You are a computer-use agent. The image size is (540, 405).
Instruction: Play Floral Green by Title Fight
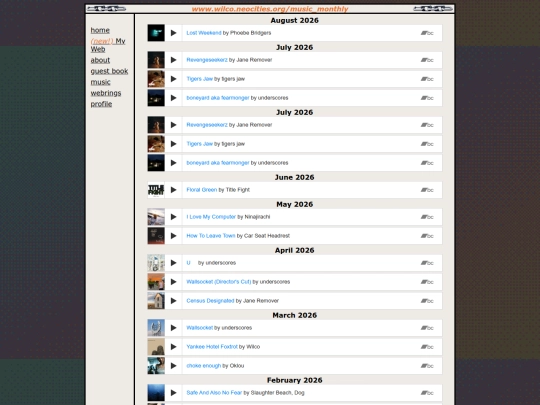[x=174, y=190]
